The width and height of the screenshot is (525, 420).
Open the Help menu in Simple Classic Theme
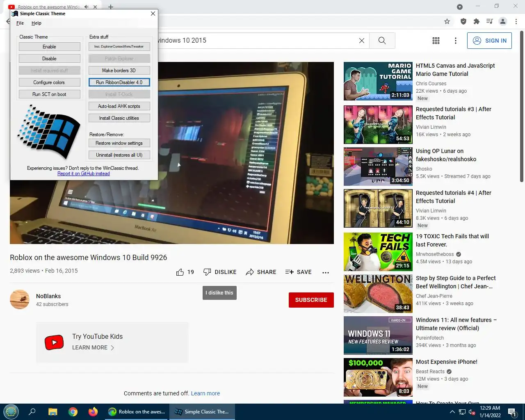tap(37, 23)
